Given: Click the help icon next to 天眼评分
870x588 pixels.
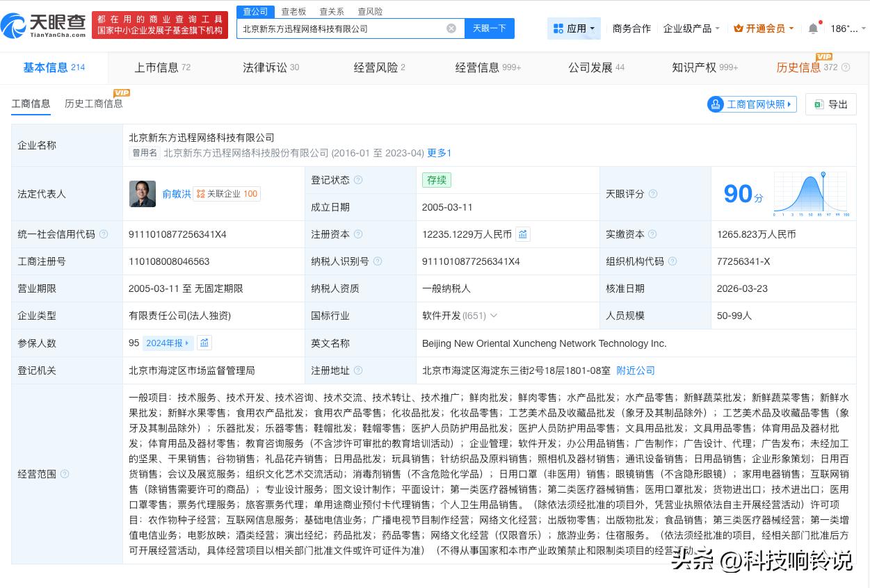Looking at the screenshot, I should [653, 194].
